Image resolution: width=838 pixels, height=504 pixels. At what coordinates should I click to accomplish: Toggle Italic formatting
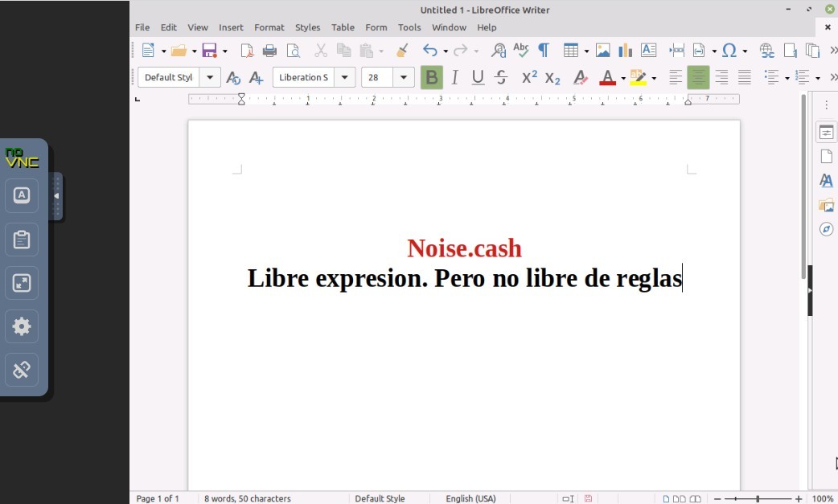click(x=455, y=77)
